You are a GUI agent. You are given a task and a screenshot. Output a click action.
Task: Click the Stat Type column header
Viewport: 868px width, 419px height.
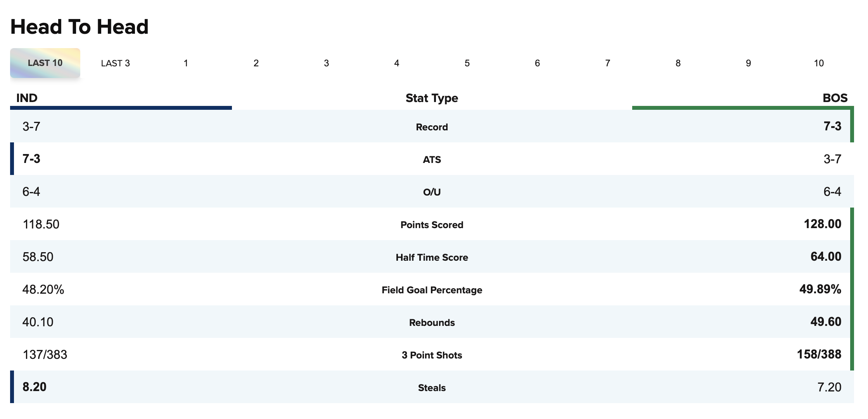pyautogui.click(x=432, y=98)
